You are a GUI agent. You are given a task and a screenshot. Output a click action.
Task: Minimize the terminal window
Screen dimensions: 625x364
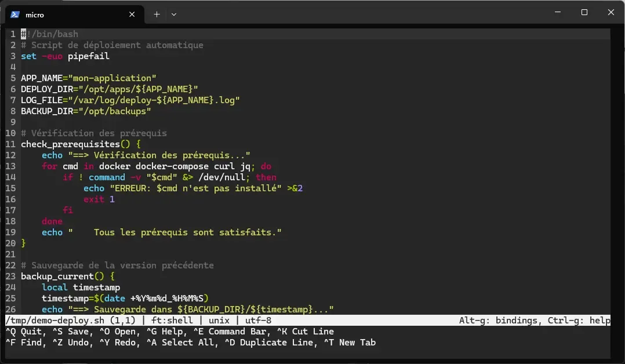point(557,12)
